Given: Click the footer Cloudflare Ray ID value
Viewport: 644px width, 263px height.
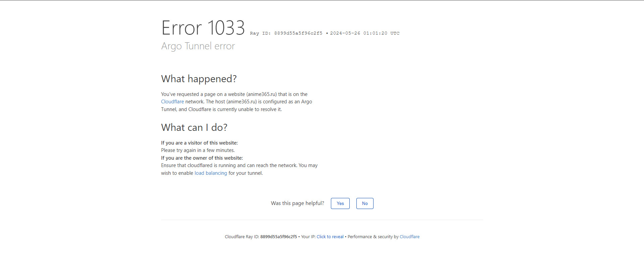Looking at the screenshot, I should click(x=279, y=236).
